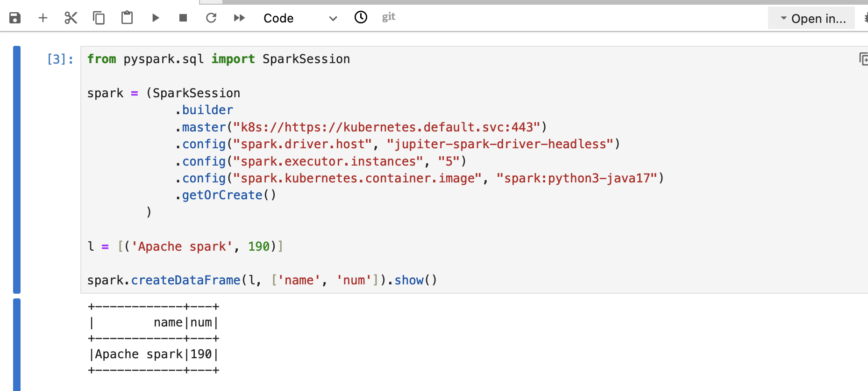Click the "spark:python3-java17" image string
This screenshot has height=391, width=868.
click(x=576, y=178)
